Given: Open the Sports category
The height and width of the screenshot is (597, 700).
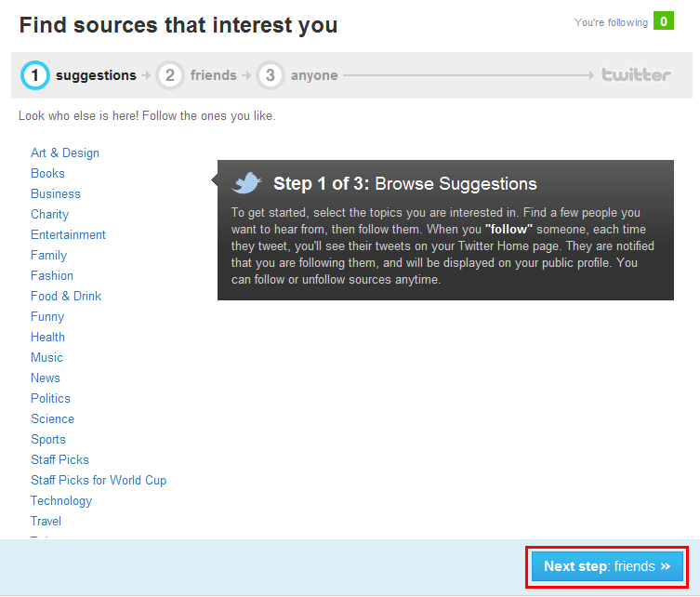Looking at the screenshot, I should [48, 439].
